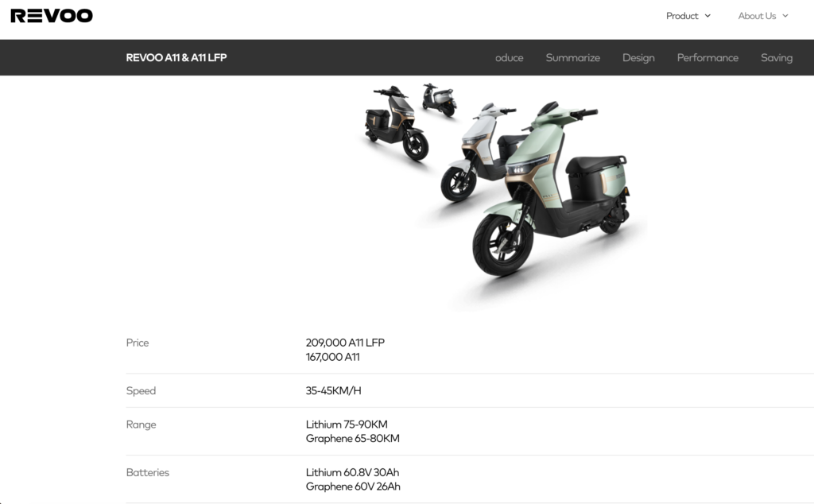Switch to the Design section

pyautogui.click(x=638, y=58)
